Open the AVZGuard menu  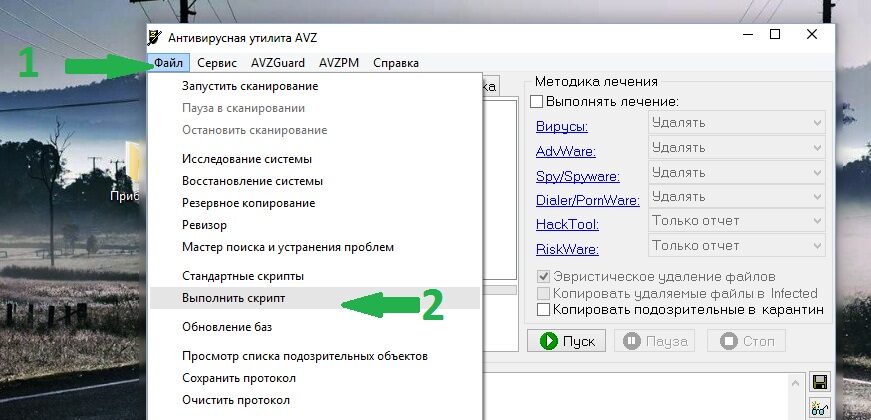pyautogui.click(x=278, y=63)
